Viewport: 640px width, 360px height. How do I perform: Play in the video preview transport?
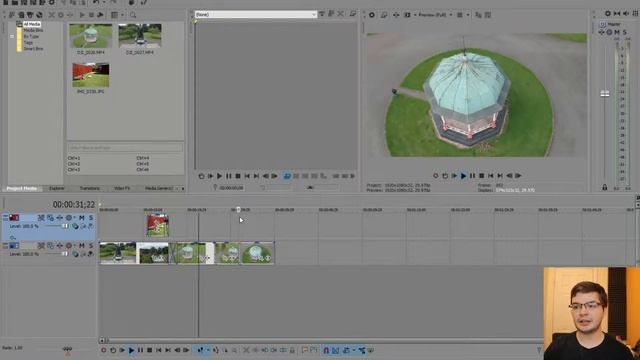463,176
